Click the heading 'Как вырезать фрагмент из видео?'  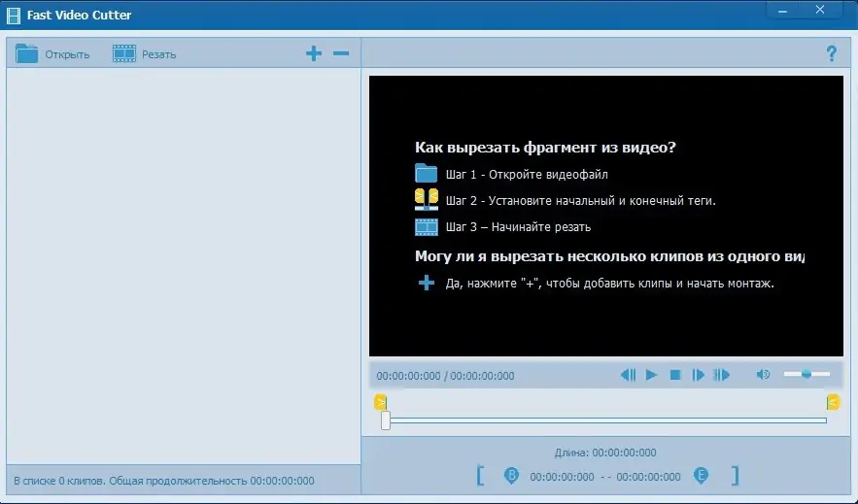pos(545,148)
